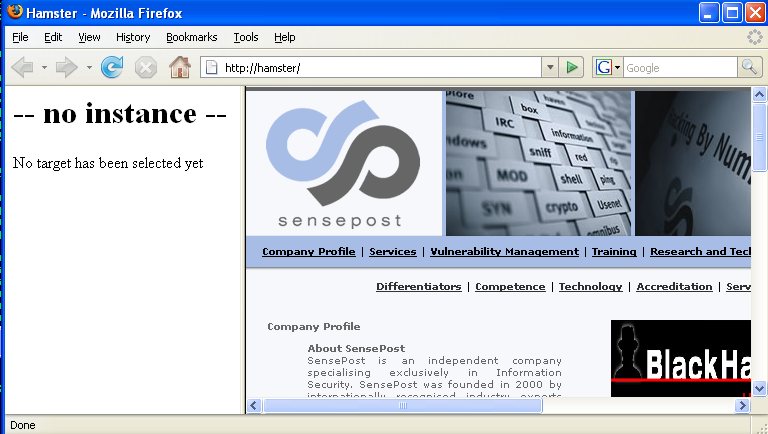
Task: Click the horizontal scrollbar thumb
Action: tap(403, 405)
